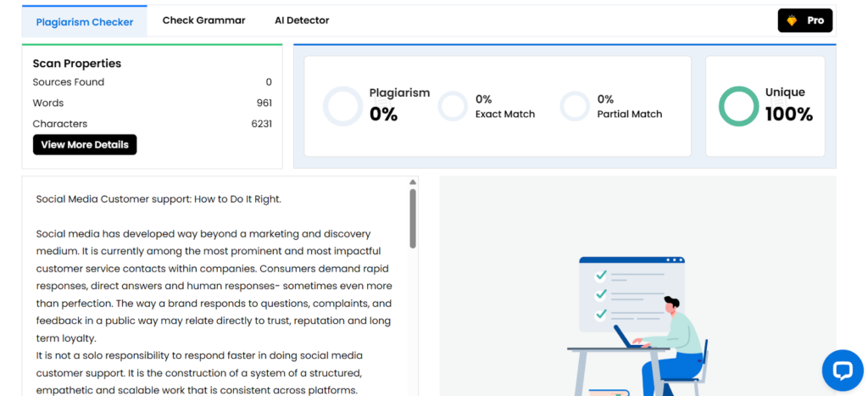Click the checklist window in the illustration

631,293
